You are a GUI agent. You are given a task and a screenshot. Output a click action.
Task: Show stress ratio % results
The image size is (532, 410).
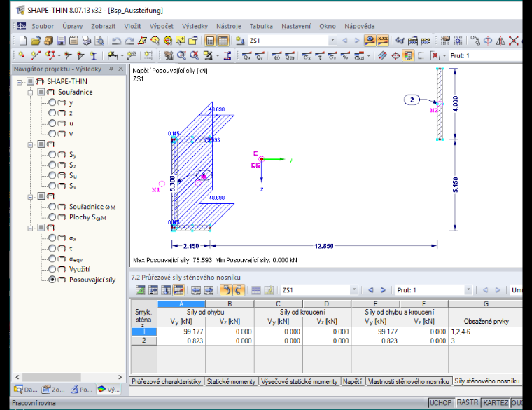coord(345,55)
